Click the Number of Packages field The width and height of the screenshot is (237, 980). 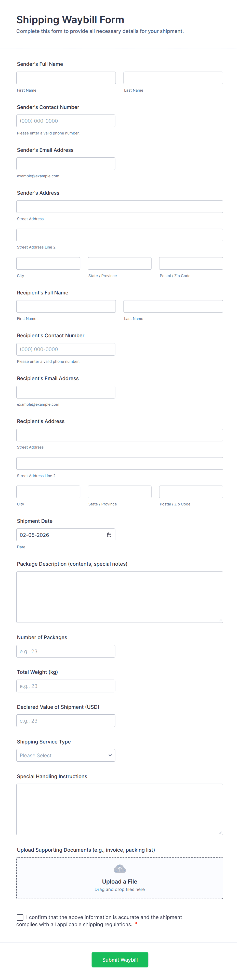click(x=66, y=651)
